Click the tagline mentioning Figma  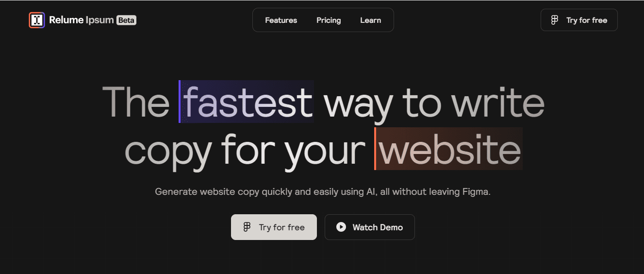(323, 192)
